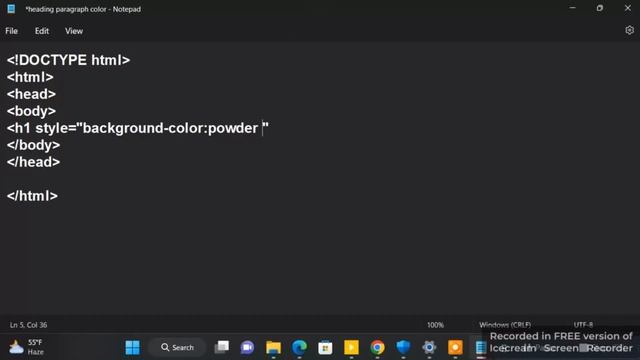Launch Google Chrome from the taskbar
Image resolution: width=640 pixels, height=360 pixels.
377,347
